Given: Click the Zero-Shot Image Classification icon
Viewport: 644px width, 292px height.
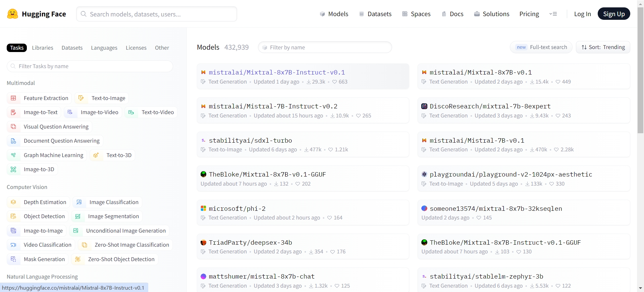Looking at the screenshot, I should 85,245.
